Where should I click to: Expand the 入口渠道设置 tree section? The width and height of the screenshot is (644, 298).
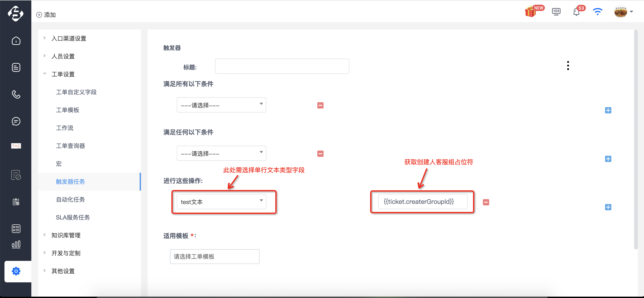pyautogui.click(x=68, y=38)
